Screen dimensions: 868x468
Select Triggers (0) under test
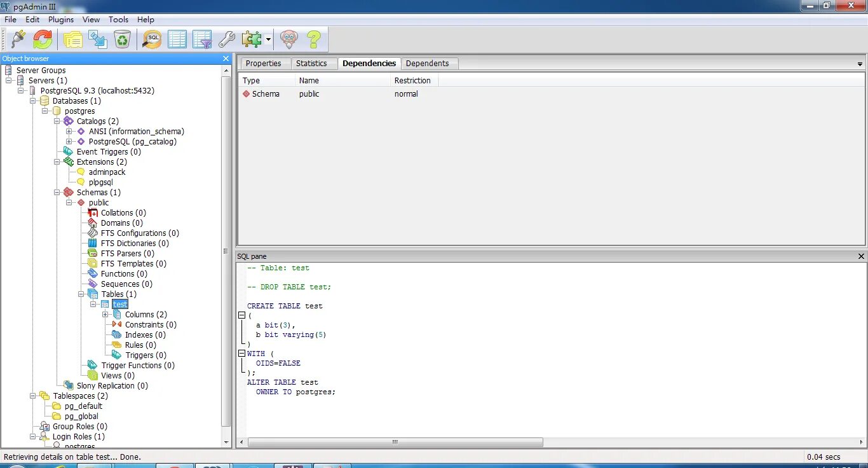tap(146, 355)
